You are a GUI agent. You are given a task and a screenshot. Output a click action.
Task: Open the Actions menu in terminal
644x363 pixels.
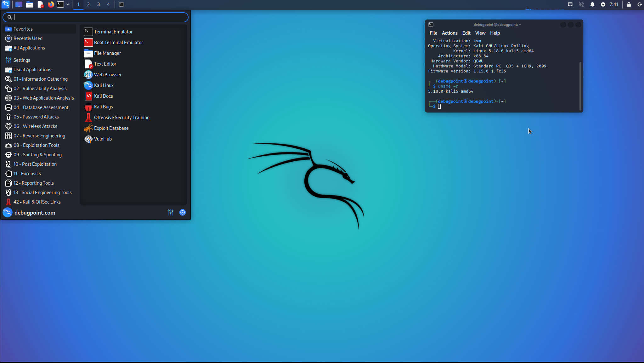click(449, 33)
